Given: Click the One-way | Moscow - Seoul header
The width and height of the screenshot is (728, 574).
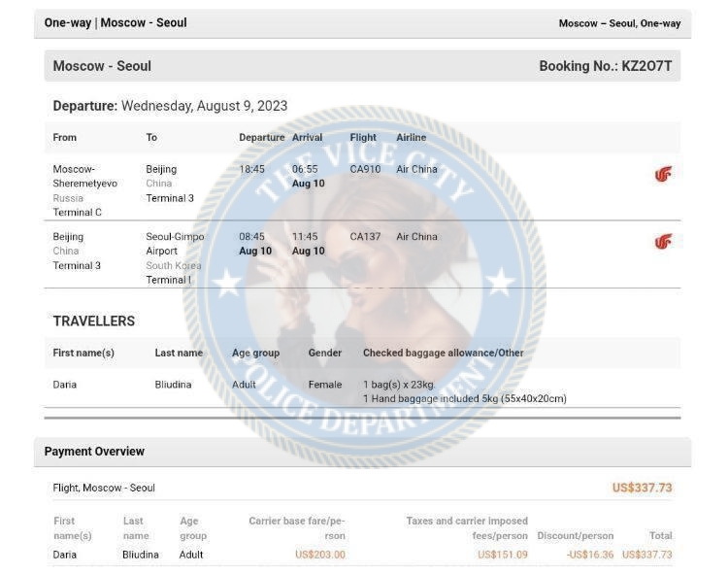Looking at the screenshot, I should pos(116,22).
